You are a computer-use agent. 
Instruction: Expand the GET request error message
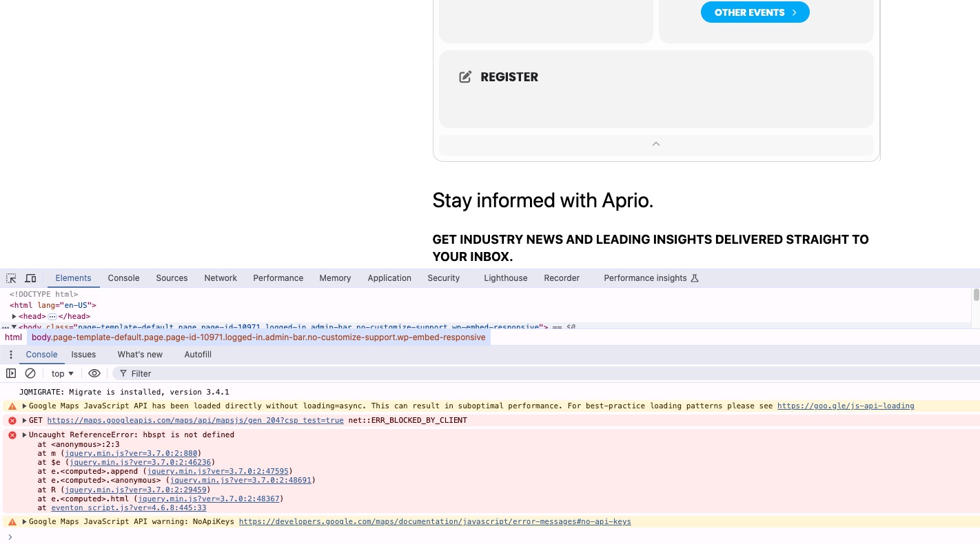point(25,421)
